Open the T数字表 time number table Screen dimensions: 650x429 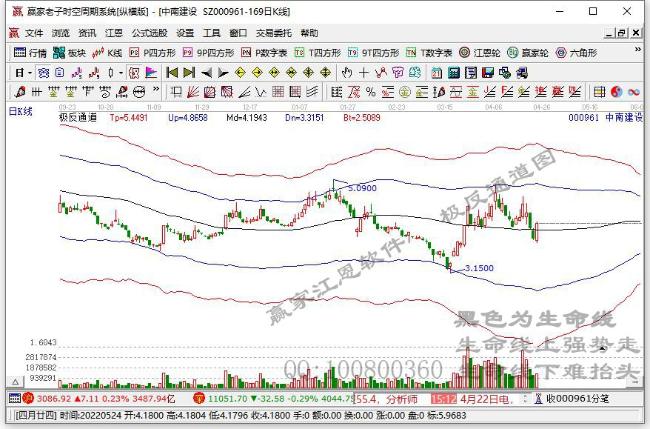point(429,53)
